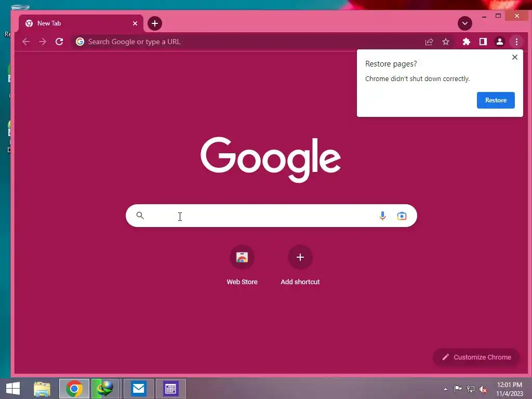Click the Google search box
Screen dimensions: 532x399
coord(271,216)
